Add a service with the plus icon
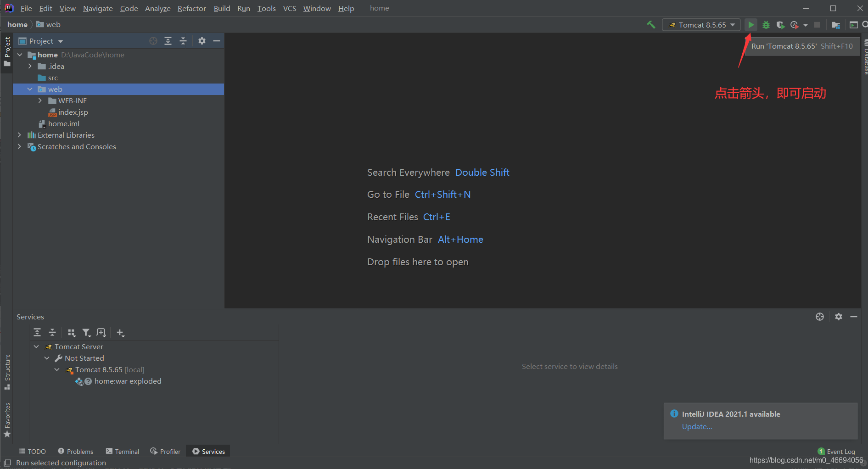 click(x=120, y=333)
